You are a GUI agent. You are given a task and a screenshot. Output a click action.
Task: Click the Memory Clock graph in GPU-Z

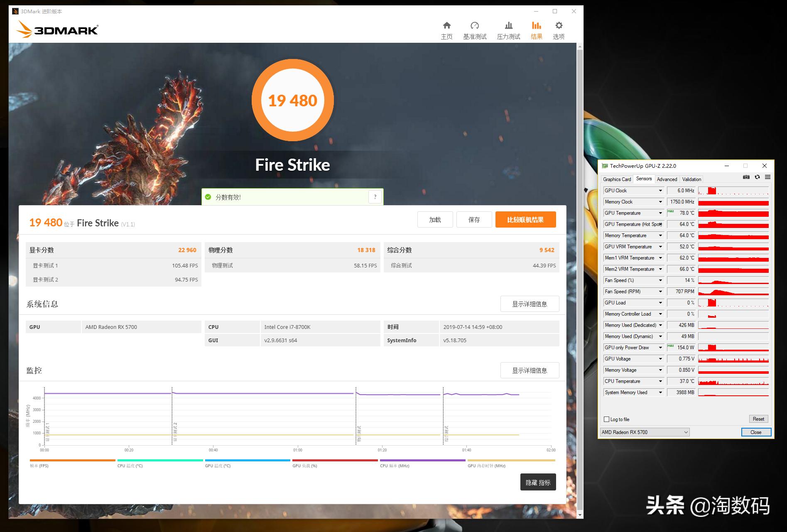pos(733,202)
